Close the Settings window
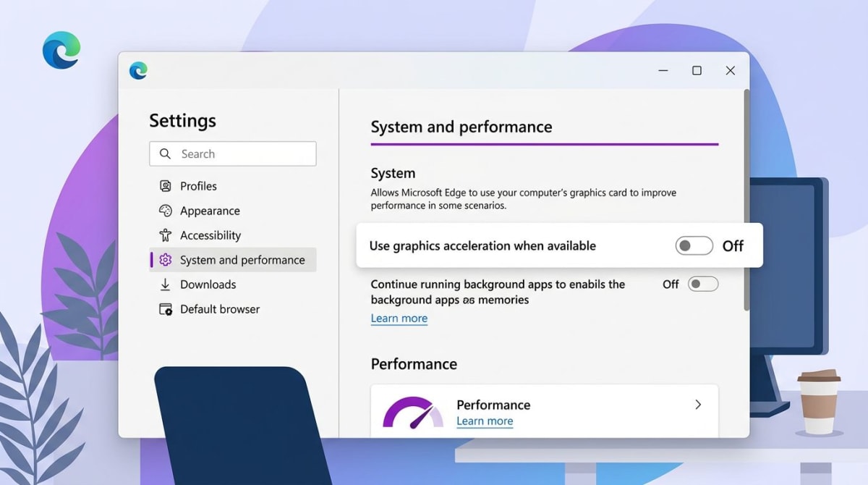Image resolution: width=868 pixels, height=485 pixels. (x=731, y=70)
